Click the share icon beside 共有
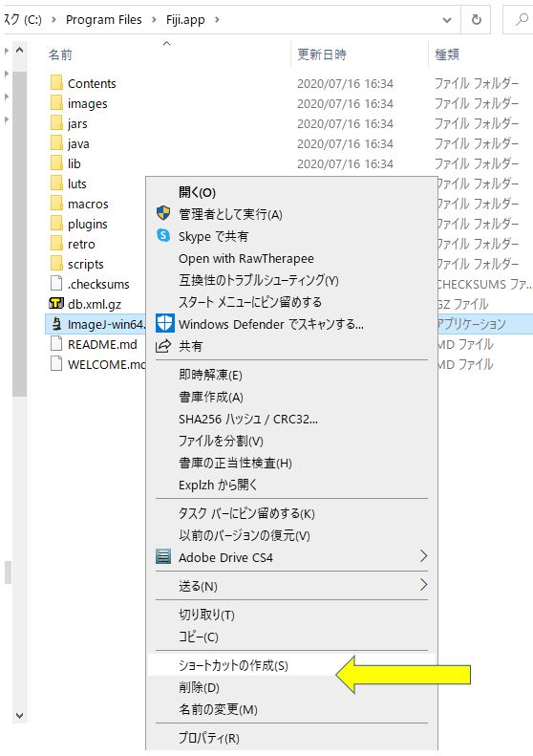 164,346
